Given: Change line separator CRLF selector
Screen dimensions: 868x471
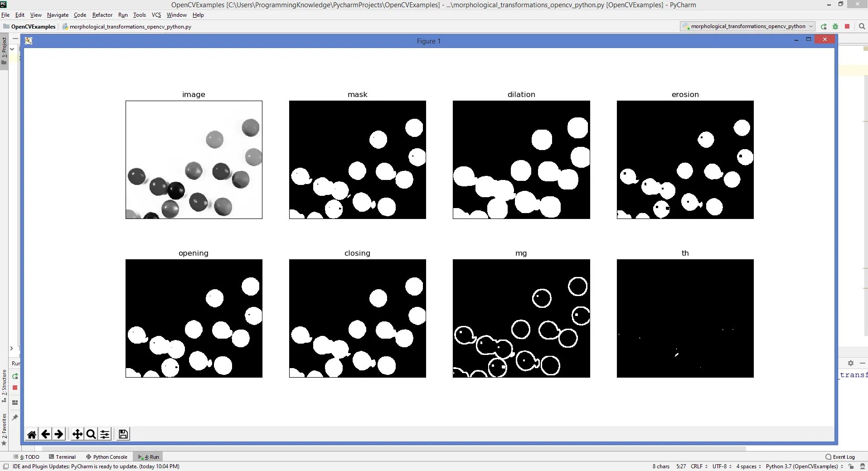Looking at the screenshot, I should pyautogui.click(x=699, y=466).
